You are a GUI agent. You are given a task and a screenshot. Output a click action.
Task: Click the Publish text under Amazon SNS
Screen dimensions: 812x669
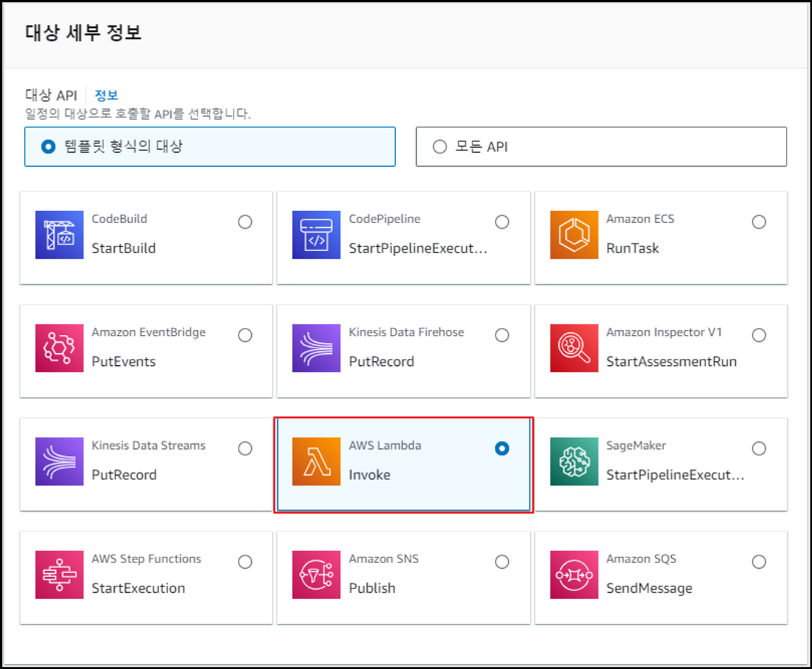tap(372, 588)
